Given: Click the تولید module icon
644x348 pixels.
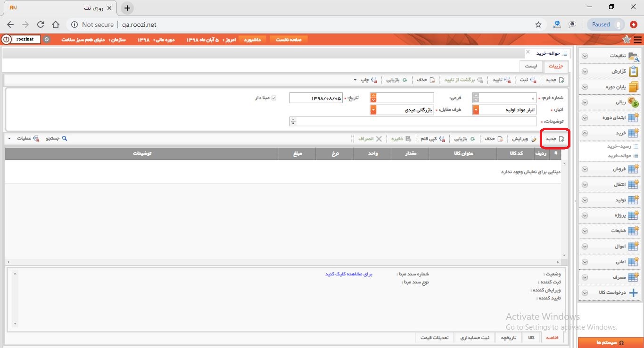Looking at the screenshot, I should (633, 200).
